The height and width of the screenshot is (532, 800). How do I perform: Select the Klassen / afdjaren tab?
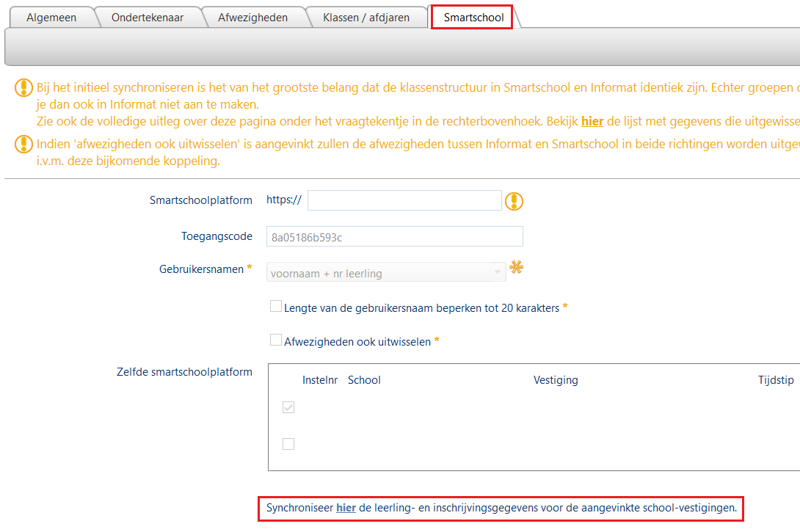click(x=366, y=18)
